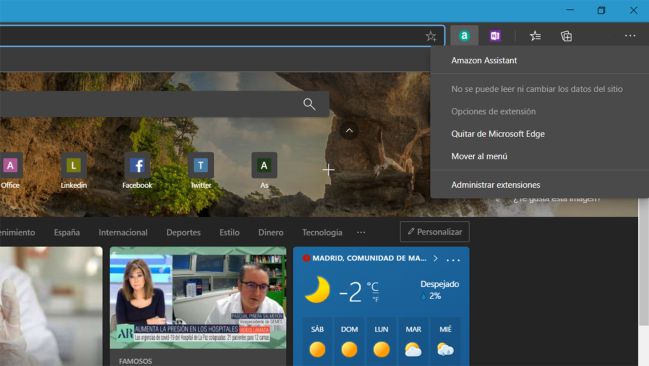Screen dimensions: 649x366
Task: Click the Despejado weather condition text
Action: click(440, 284)
